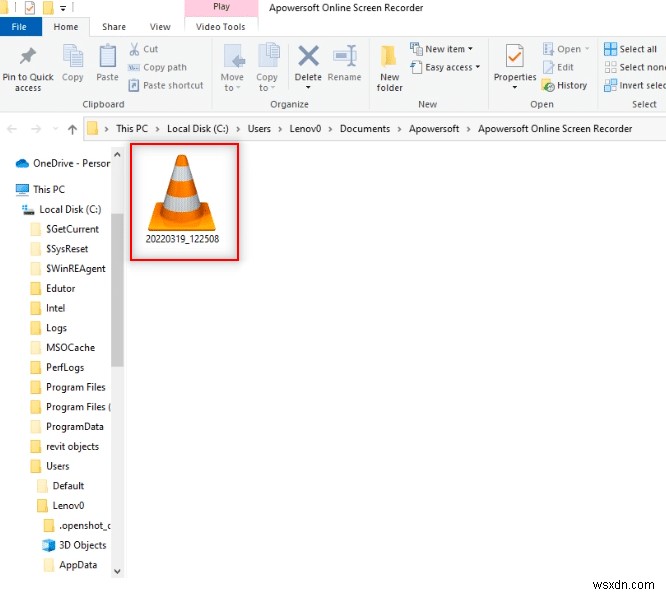Select the Users folder in tree
The height and width of the screenshot is (595, 666).
(x=50, y=466)
